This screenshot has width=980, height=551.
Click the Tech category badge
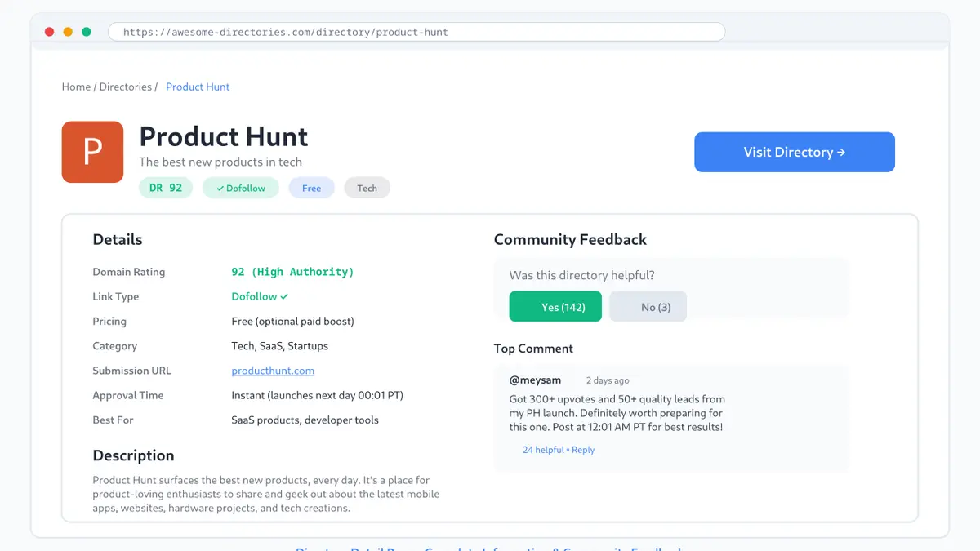pyautogui.click(x=367, y=187)
